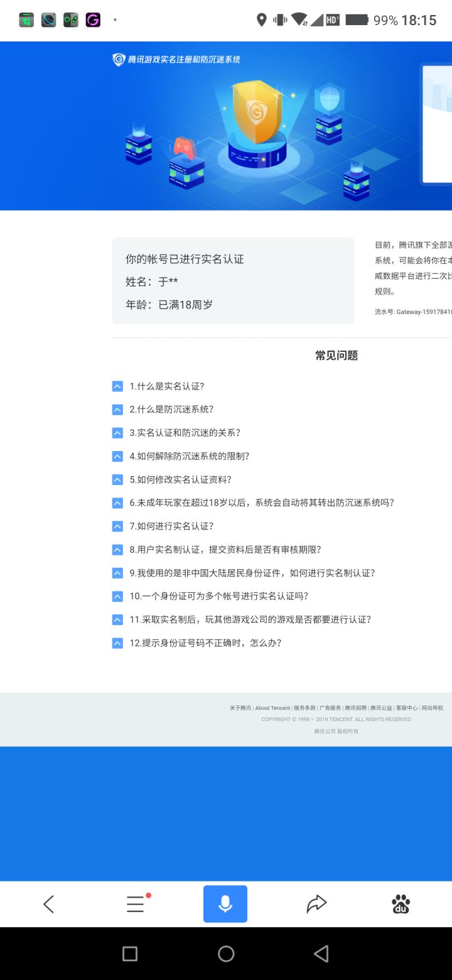Tap the 常见问题 section heading
Screen dimensions: 452x980
pos(336,356)
